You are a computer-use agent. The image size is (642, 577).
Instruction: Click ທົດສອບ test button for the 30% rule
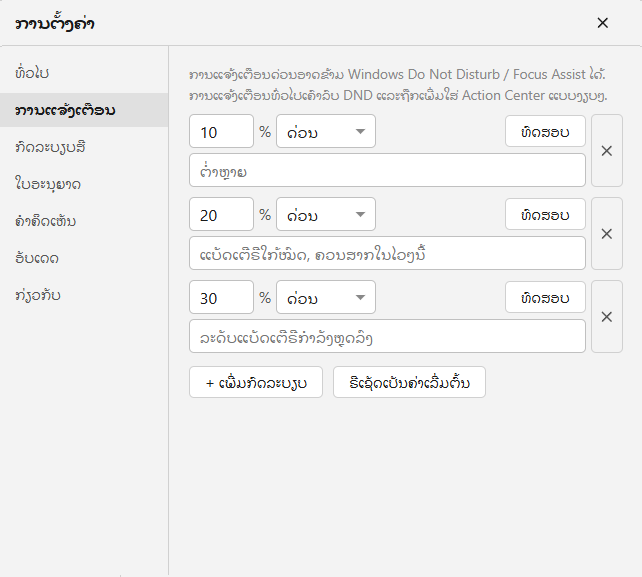pyautogui.click(x=545, y=297)
